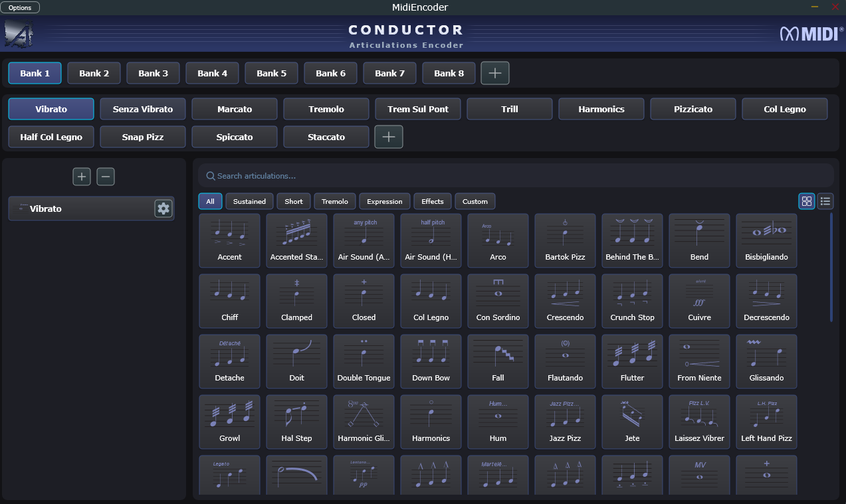Image resolution: width=846 pixels, height=504 pixels.
Task: Choose the Fall articulation tile
Action: (x=498, y=361)
